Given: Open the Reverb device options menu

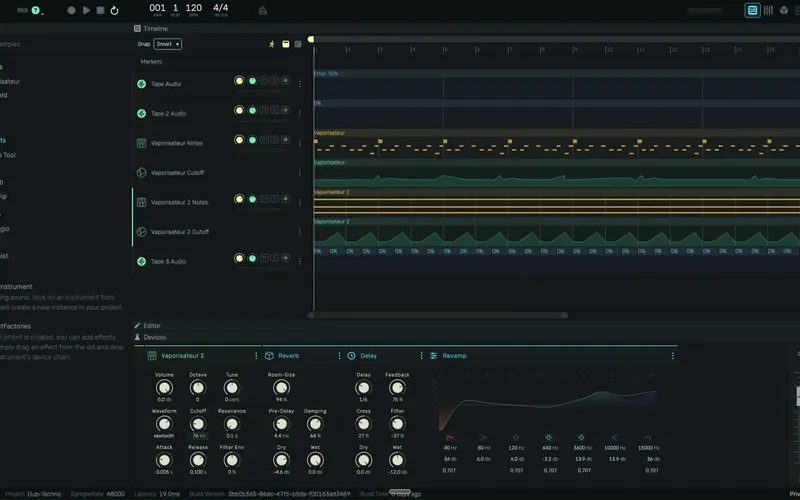Looking at the screenshot, I should pos(339,356).
